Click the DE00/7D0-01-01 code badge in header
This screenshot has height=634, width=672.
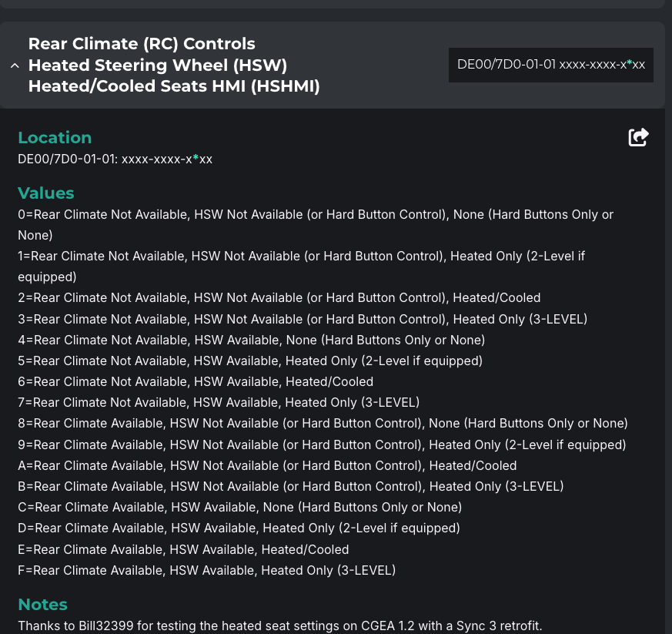click(x=550, y=65)
